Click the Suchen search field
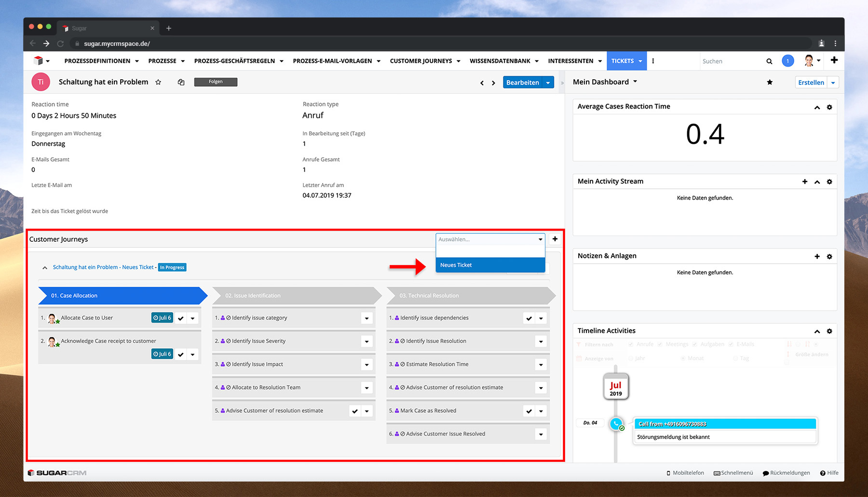 pyautogui.click(x=731, y=61)
